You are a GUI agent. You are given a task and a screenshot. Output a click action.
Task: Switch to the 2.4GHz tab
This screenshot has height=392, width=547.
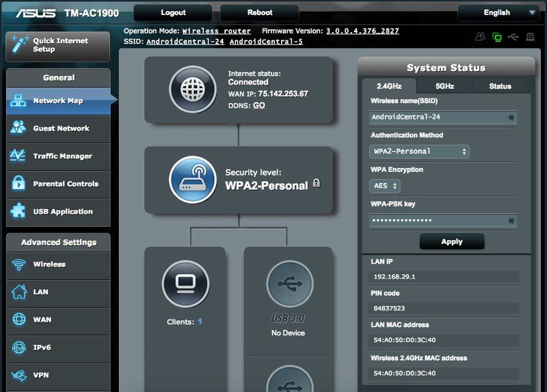pos(389,86)
